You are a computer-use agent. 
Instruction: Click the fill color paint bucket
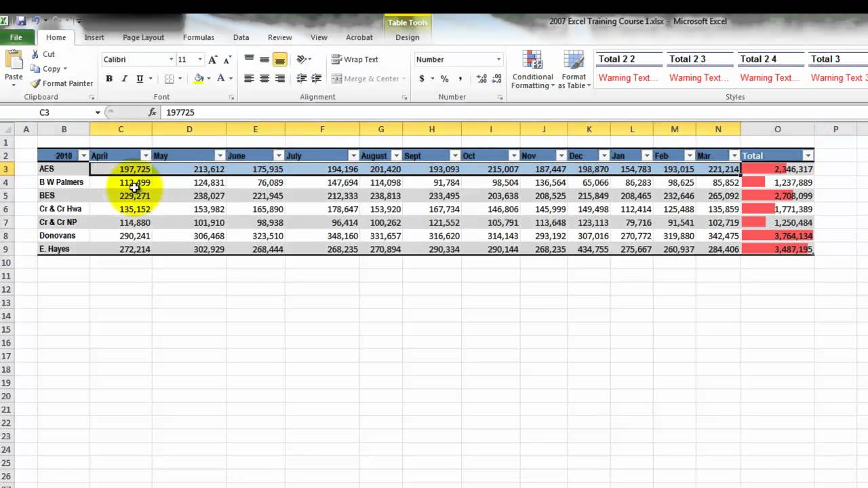click(x=199, y=79)
